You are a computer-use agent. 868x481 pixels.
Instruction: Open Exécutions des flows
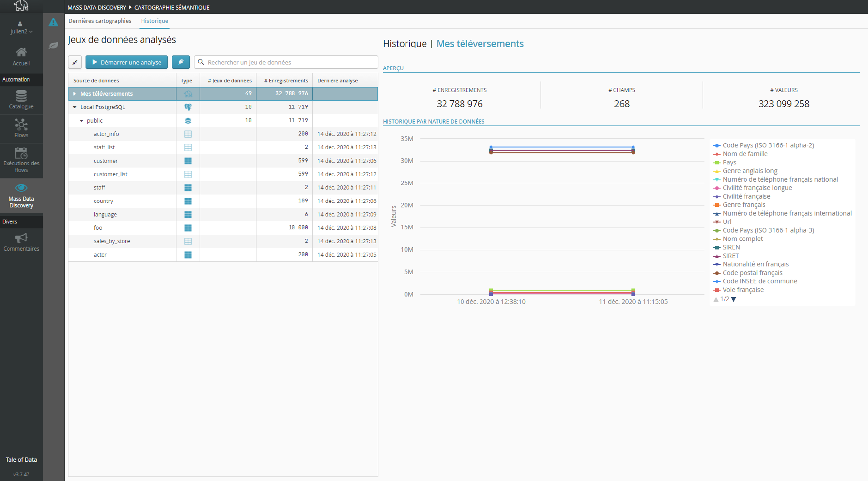click(21, 161)
